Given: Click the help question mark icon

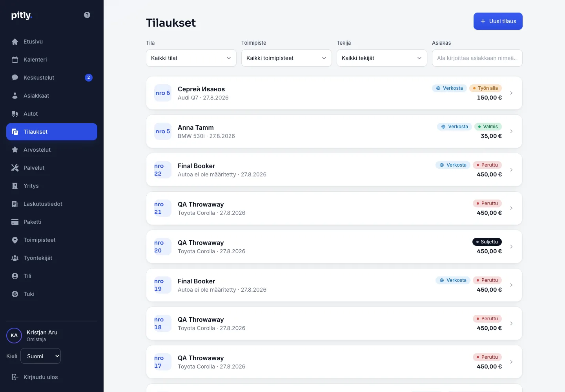Looking at the screenshot, I should click(x=87, y=15).
